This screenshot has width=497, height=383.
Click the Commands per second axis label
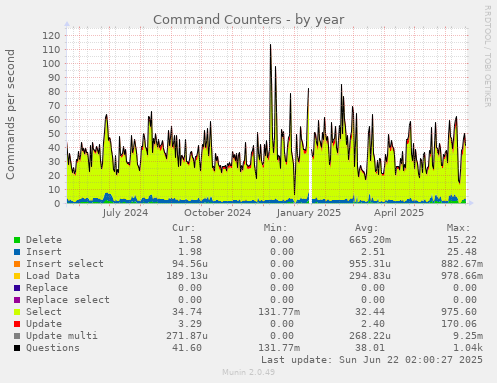10,114
